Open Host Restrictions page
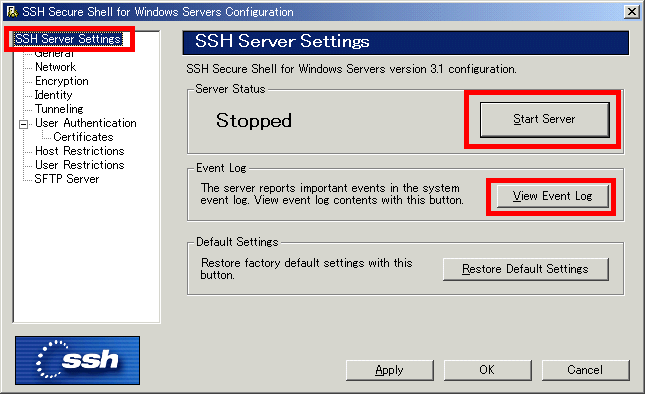 80,151
